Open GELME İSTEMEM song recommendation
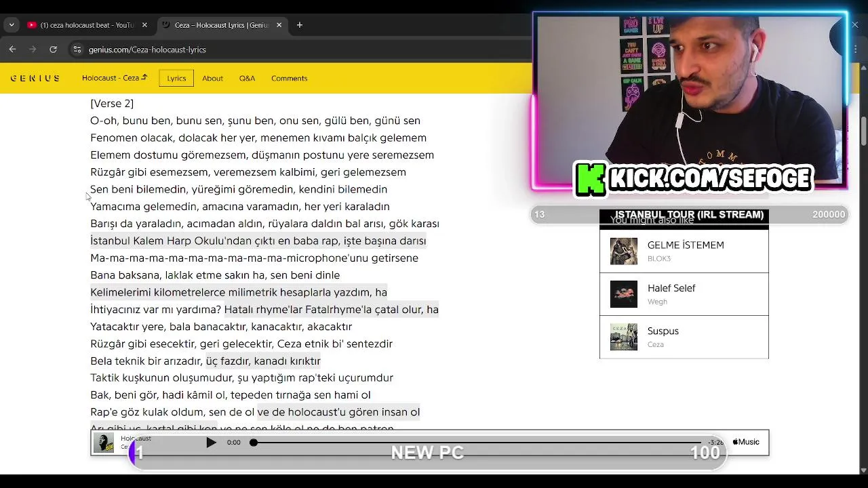868x488 pixels. click(x=684, y=251)
